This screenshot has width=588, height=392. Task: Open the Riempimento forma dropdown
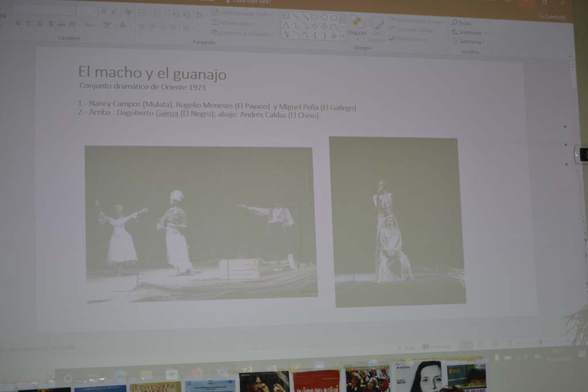click(x=417, y=21)
